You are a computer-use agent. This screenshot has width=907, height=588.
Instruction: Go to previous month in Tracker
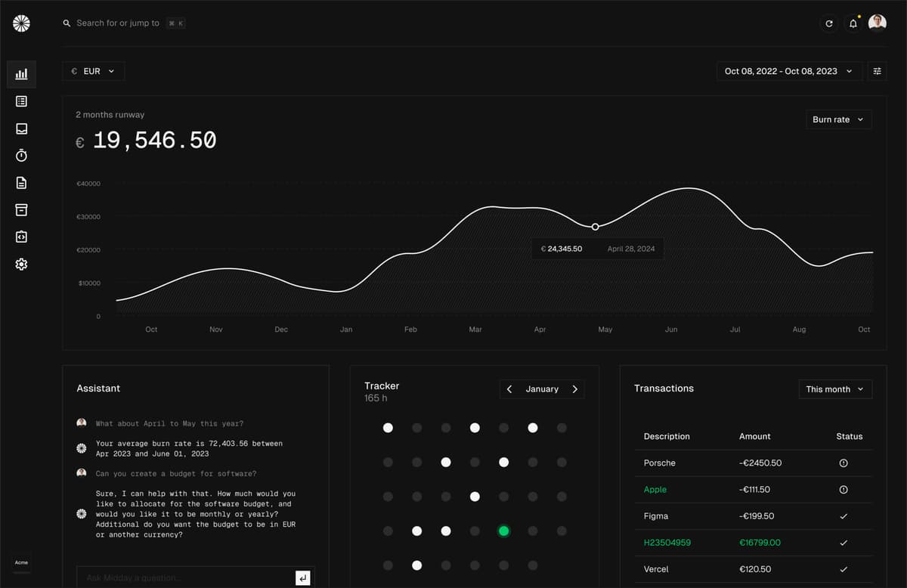coord(509,389)
